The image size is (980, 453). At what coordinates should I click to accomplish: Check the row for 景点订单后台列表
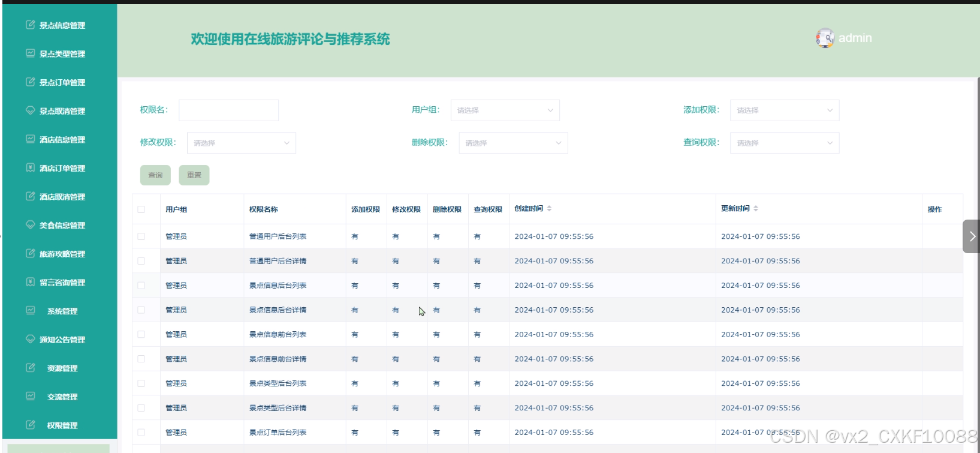coord(141,432)
